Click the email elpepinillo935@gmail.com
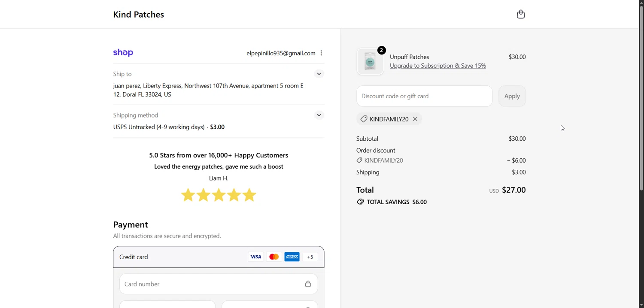 pos(281,53)
